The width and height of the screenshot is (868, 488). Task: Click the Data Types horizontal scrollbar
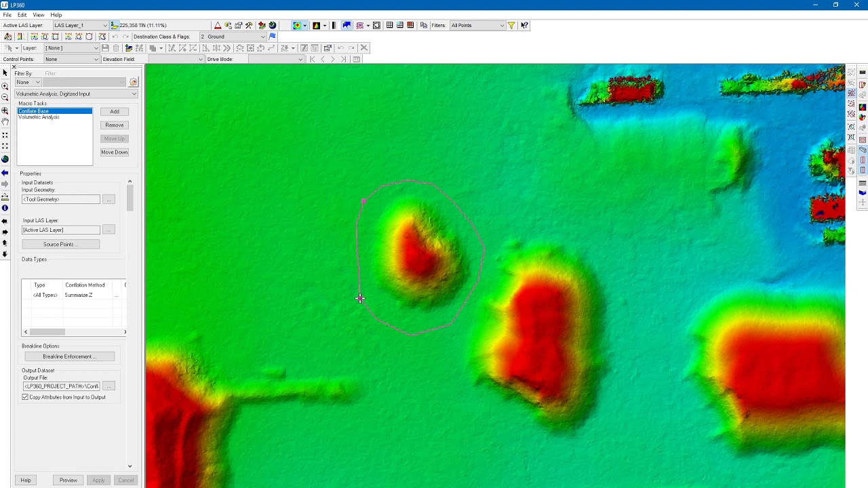point(75,332)
